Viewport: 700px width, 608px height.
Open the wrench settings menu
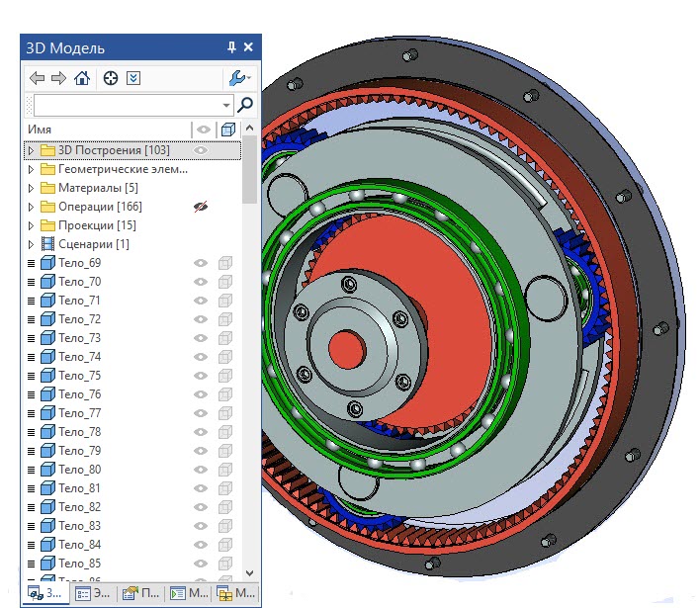pos(238,78)
